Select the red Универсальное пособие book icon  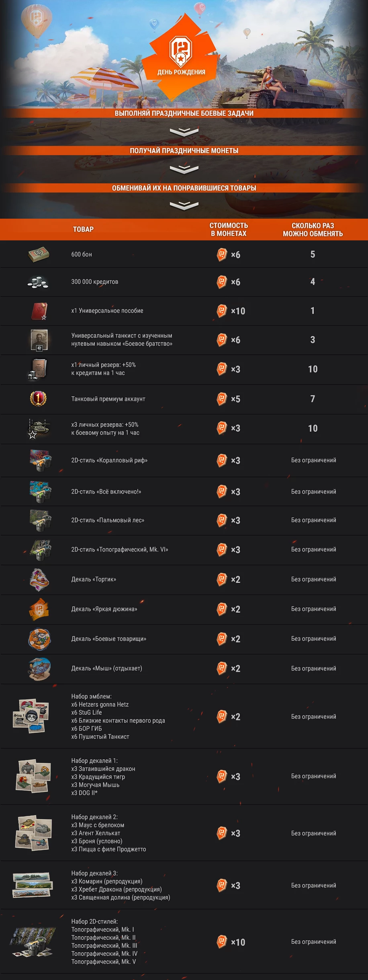tap(39, 311)
